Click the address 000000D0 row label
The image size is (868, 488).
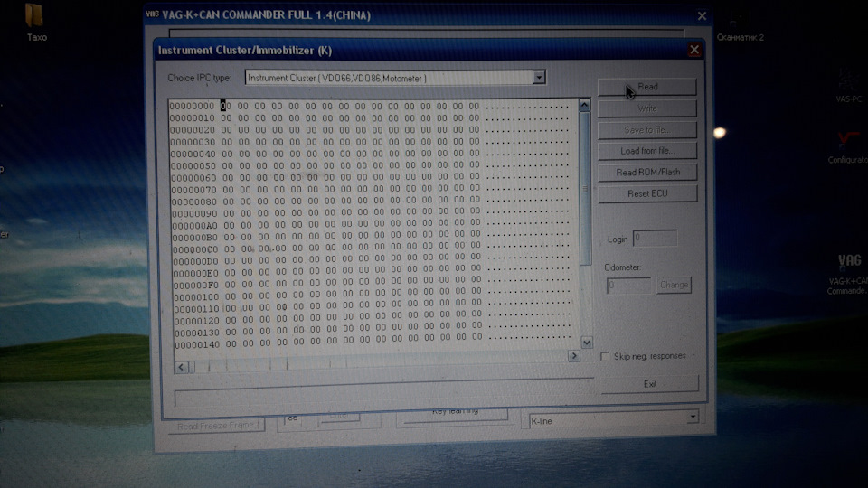(x=195, y=261)
